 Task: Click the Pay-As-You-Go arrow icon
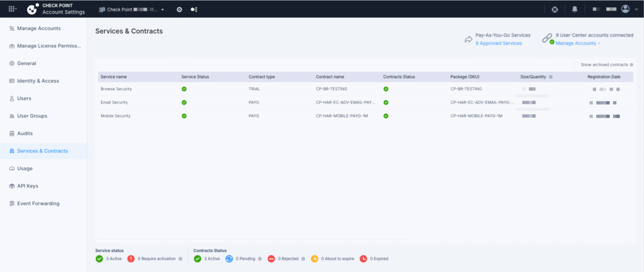tap(468, 40)
